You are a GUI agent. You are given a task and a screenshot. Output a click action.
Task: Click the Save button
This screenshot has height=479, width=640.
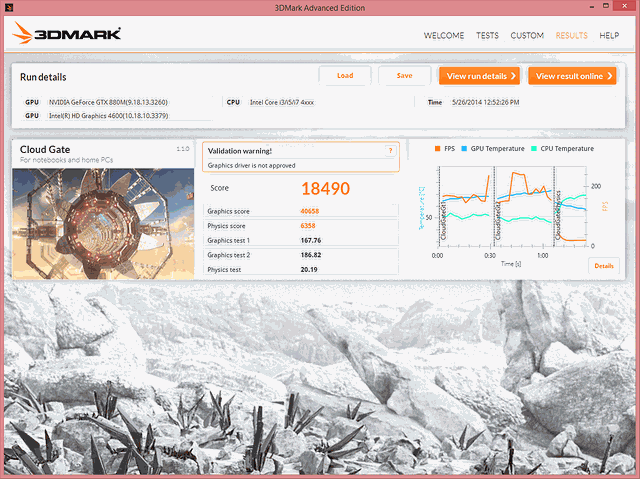(x=404, y=75)
